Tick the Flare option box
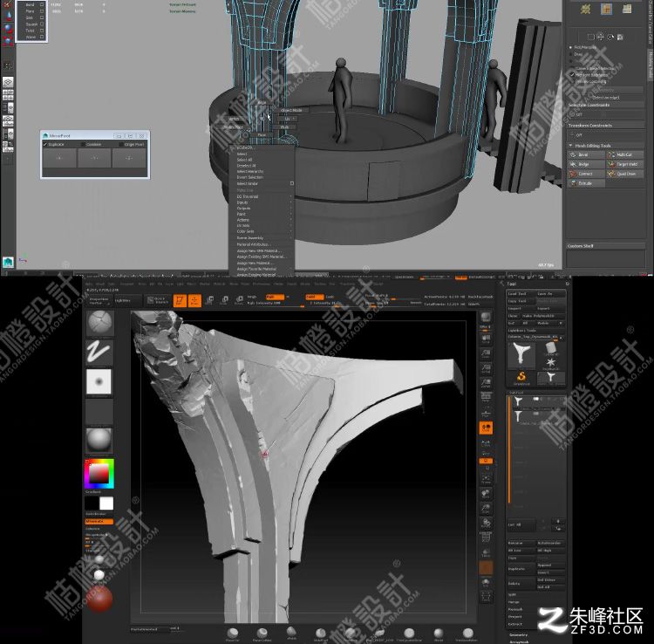654x644 pixels. tap(42, 11)
